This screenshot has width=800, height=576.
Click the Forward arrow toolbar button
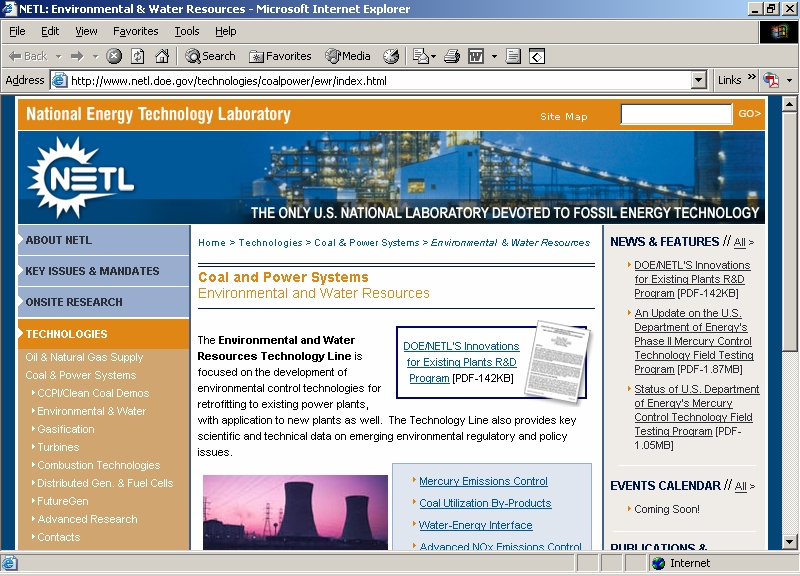tap(77, 56)
